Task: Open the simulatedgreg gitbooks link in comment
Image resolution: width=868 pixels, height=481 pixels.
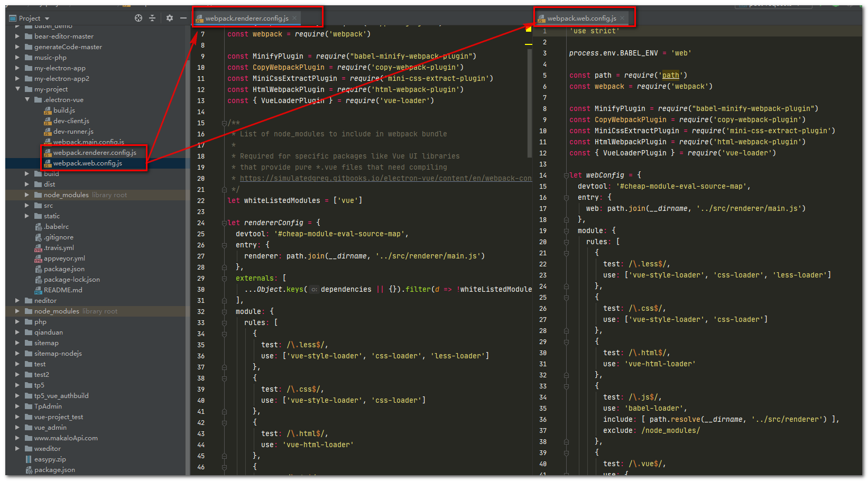Action: 386,178
